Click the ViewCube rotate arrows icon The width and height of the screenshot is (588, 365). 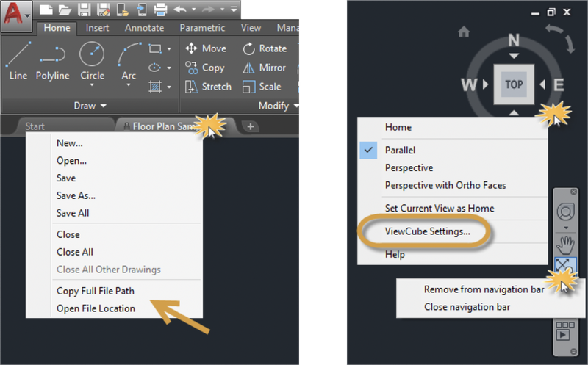point(560,39)
